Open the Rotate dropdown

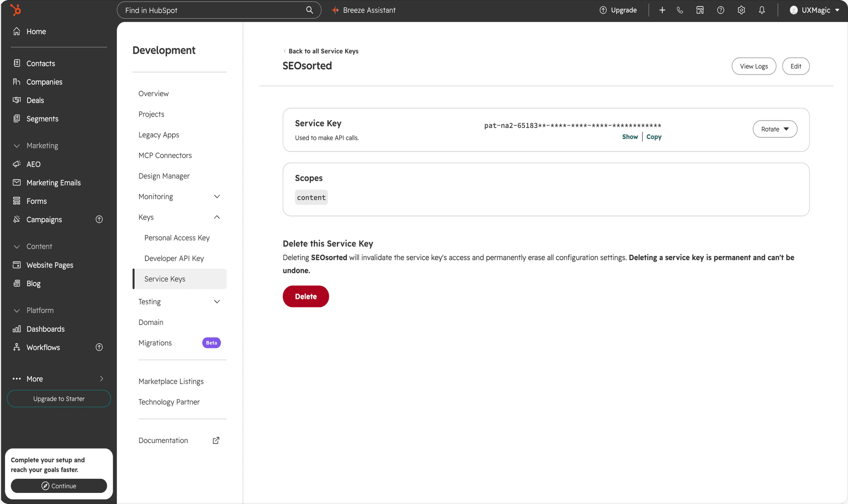[775, 129]
